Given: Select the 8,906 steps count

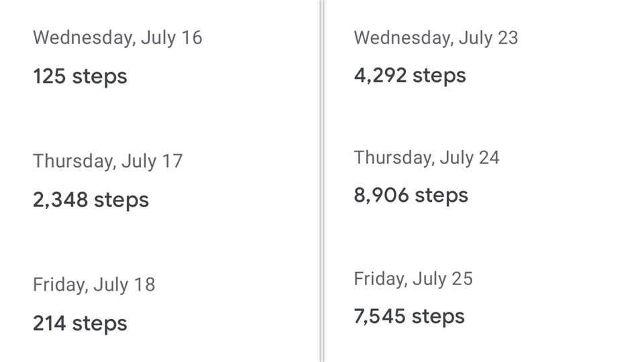Looking at the screenshot, I should click(x=411, y=196).
